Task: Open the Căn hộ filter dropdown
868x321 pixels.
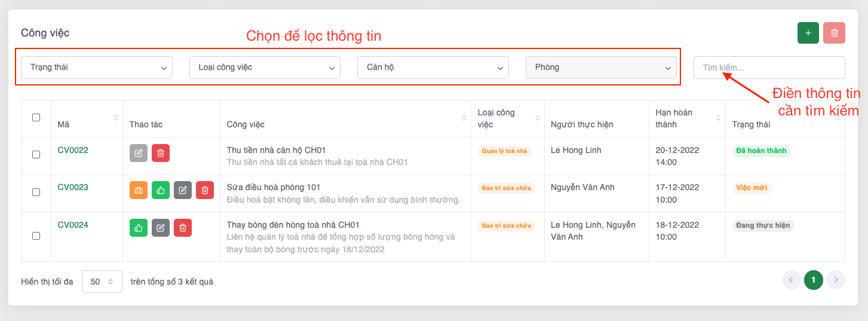Action: [x=433, y=68]
